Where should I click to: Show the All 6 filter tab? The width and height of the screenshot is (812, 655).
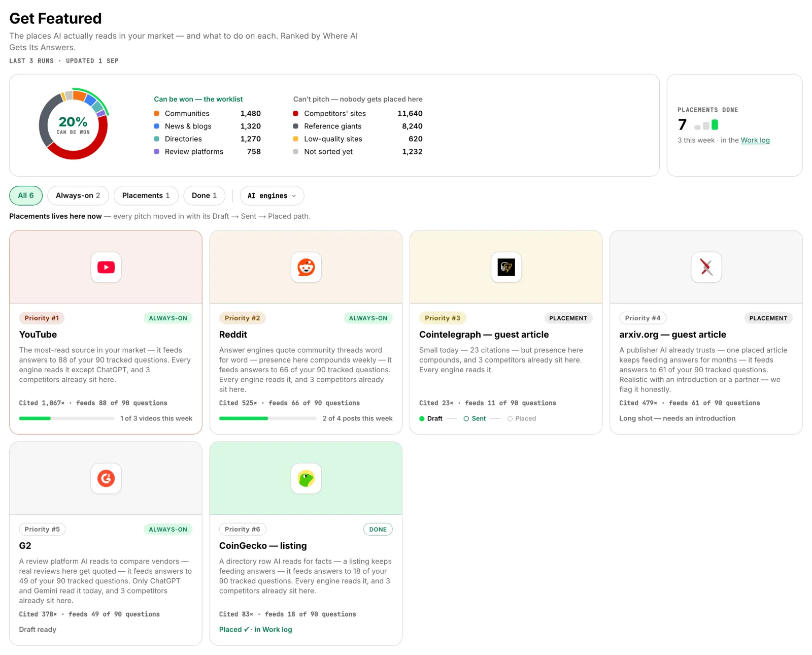[26, 195]
